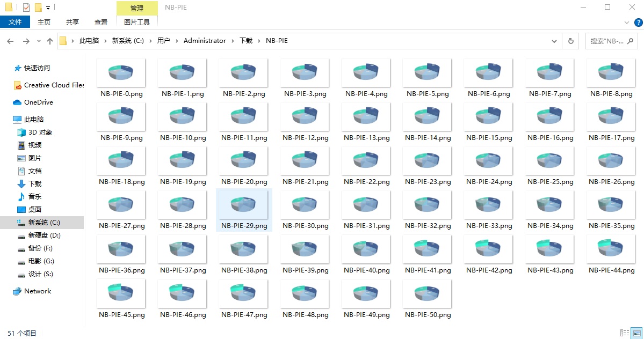Open recent locations dropdown arrow
Screen dimensions: 644x339
(39, 41)
